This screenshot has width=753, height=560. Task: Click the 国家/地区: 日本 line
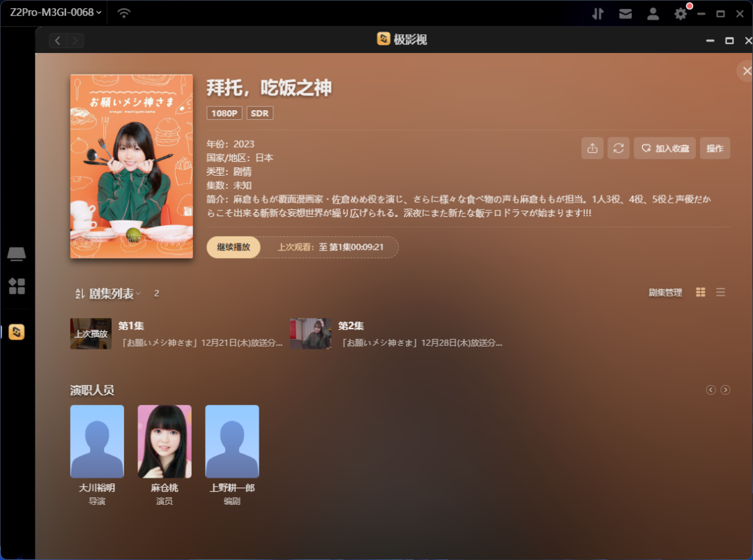[x=240, y=158]
